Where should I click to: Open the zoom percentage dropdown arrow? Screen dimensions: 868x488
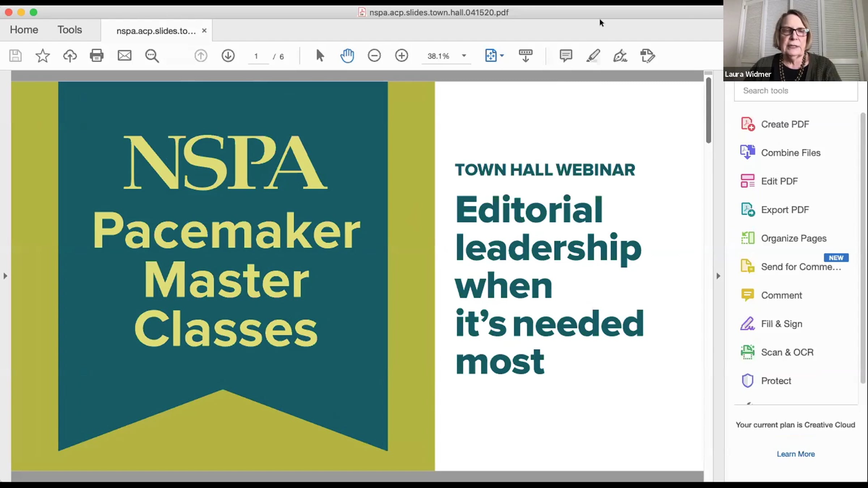click(x=464, y=56)
